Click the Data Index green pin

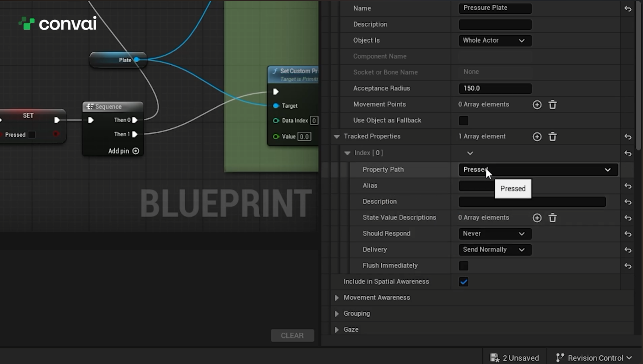point(276,120)
